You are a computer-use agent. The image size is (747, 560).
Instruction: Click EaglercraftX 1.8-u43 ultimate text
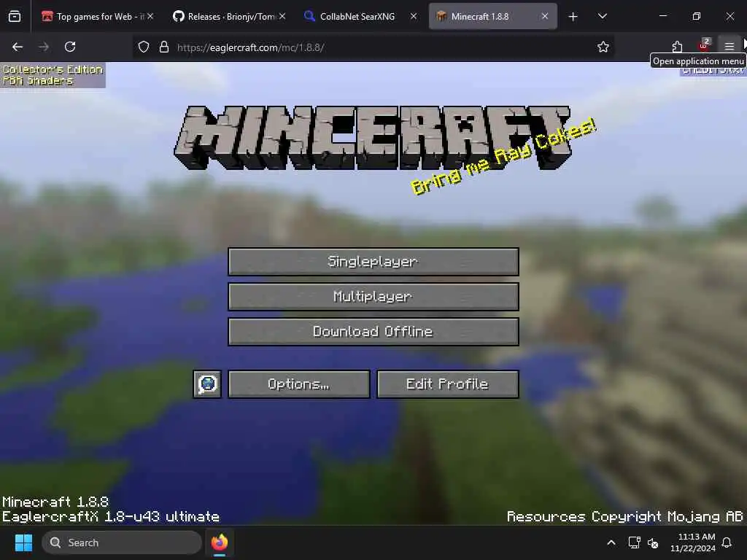tap(111, 517)
